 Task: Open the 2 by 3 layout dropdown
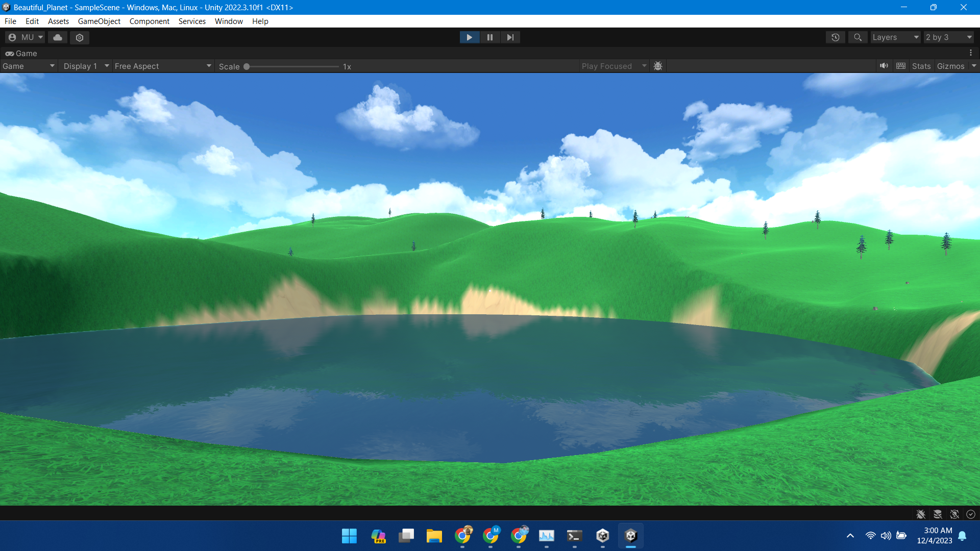[948, 37]
